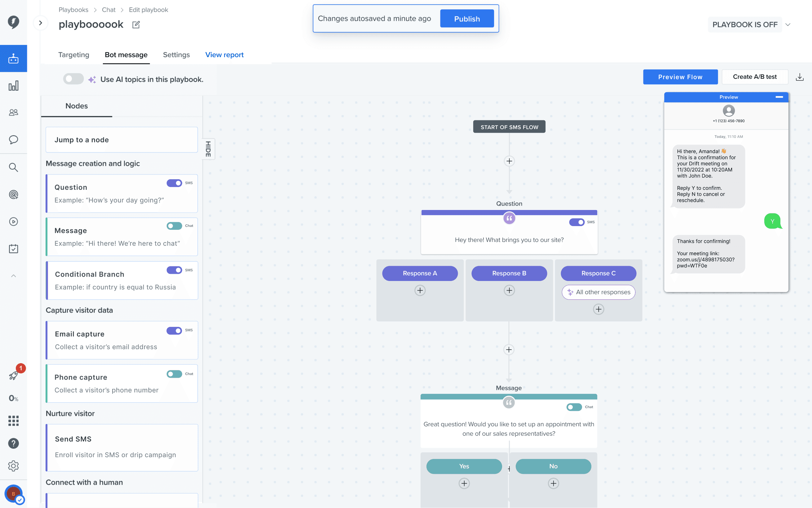Open the PLAYBOOK IS OFF dropdown
This screenshot has width=812, height=508.
[788, 25]
